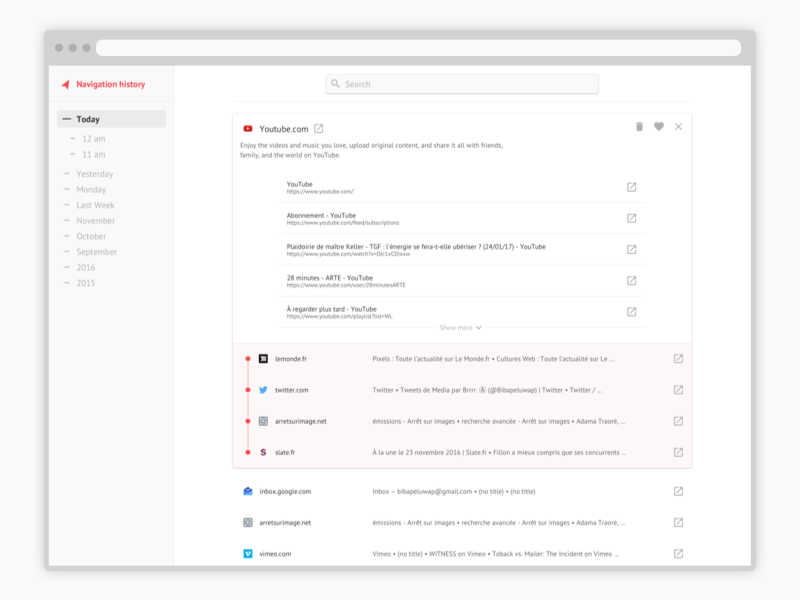The height and width of the screenshot is (600, 800).
Task: Click the red Navigation history arrow logo
Action: [x=66, y=84]
